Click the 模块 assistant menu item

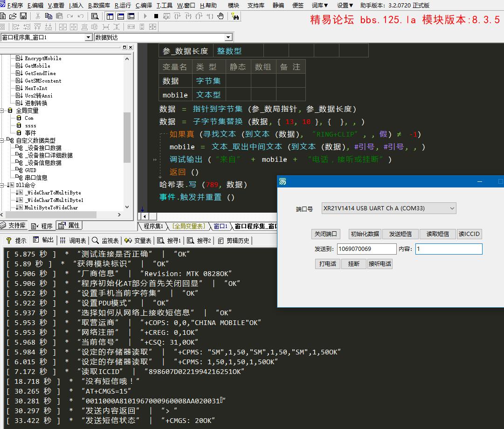(x=234, y=6)
